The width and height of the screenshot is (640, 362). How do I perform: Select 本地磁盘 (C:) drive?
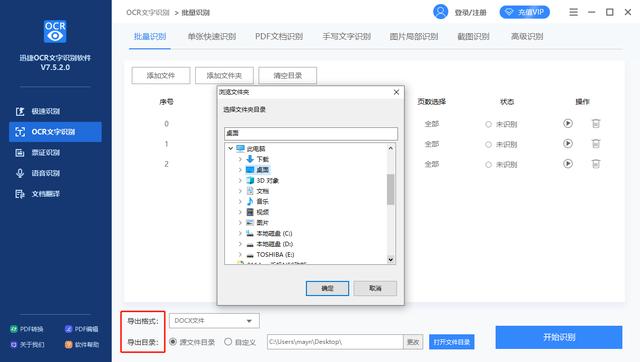(x=274, y=233)
